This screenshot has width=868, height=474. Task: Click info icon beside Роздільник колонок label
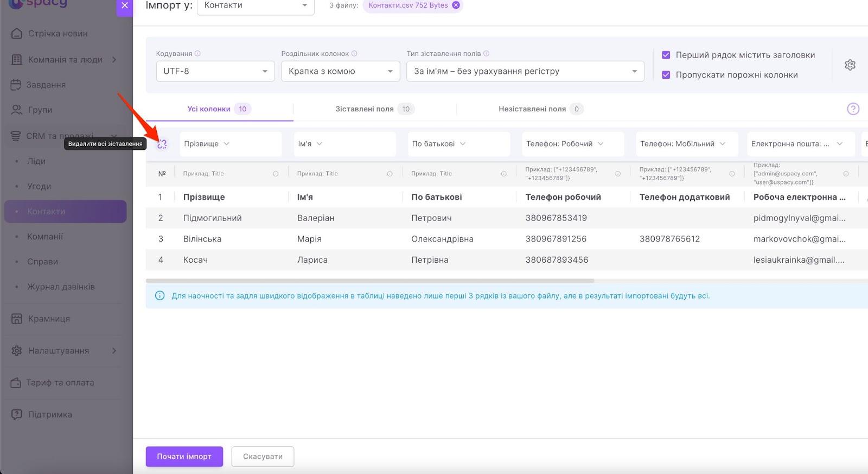(354, 54)
